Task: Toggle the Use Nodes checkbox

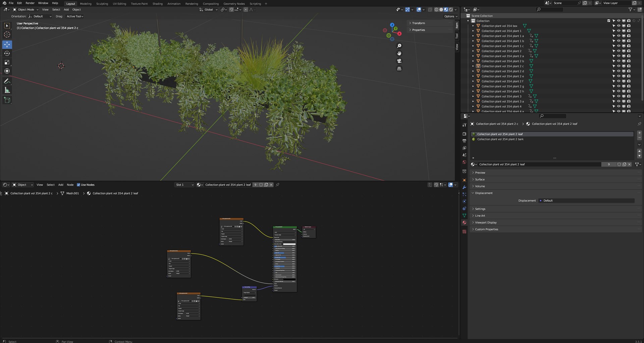Action: point(78,185)
